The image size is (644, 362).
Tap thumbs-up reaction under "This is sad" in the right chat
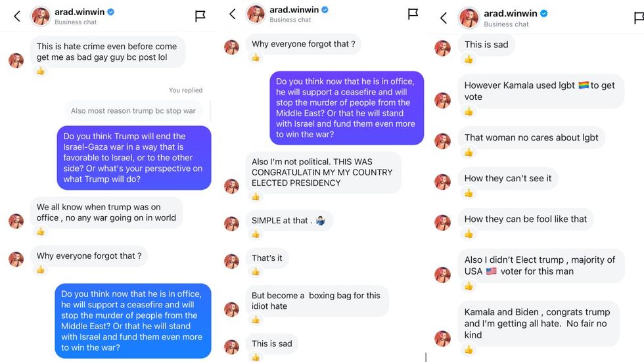(x=469, y=59)
